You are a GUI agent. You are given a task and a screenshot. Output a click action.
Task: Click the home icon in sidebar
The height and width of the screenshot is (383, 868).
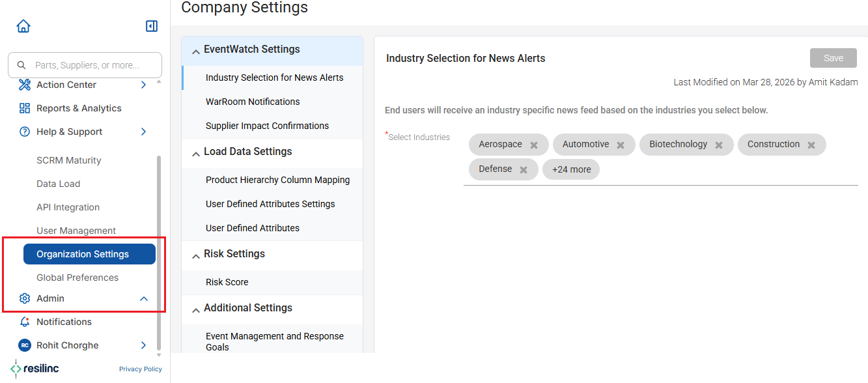pyautogui.click(x=23, y=26)
